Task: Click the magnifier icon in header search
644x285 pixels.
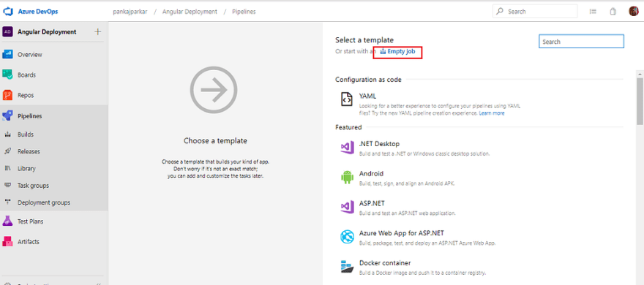Action: pyautogui.click(x=500, y=12)
